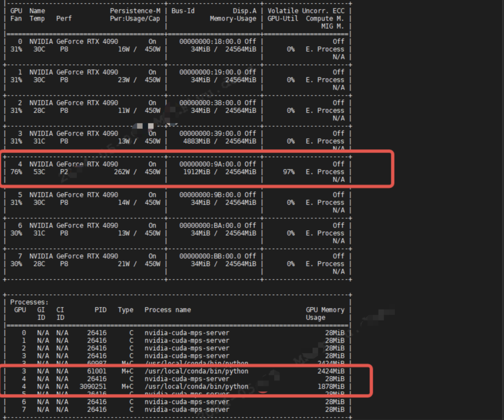Click the Memory-Usage header text
Screen dimensions: 504x420
click(x=233, y=19)
